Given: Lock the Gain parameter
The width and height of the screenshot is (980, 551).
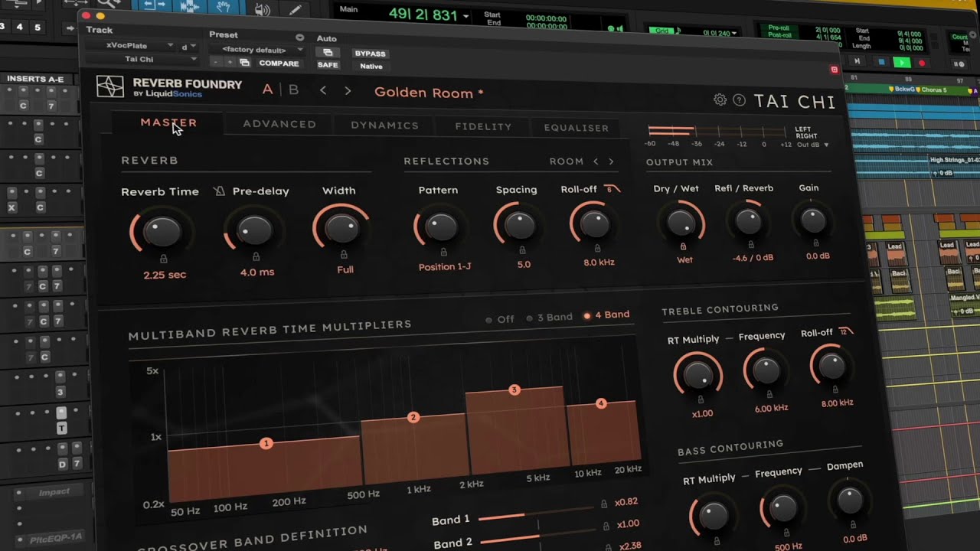Looking at the screenshot, I should (x=816, y=243).
